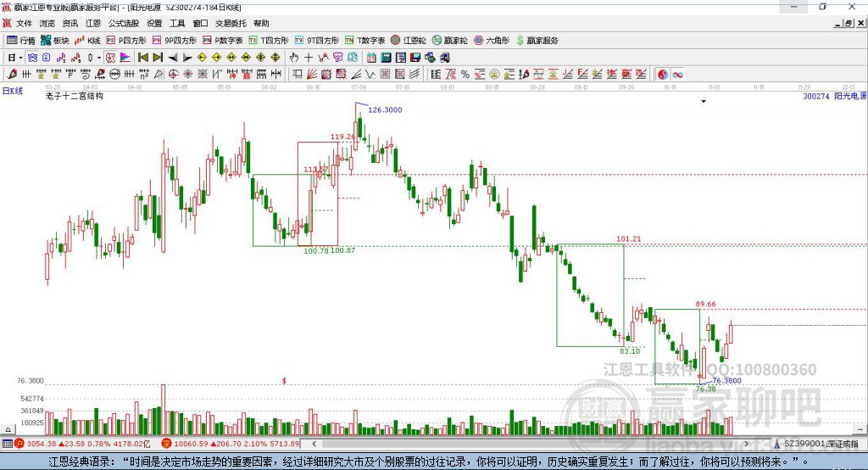Click the 126.3000 high price label
The image size is (868, 470).
385,109
